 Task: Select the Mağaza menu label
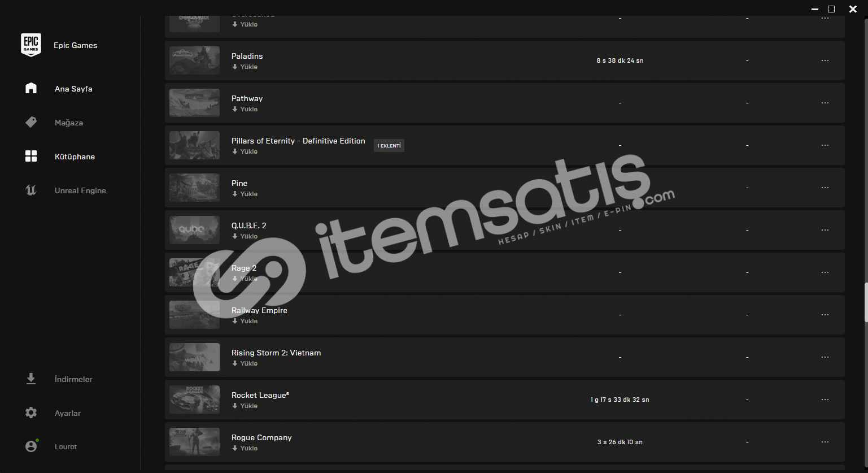[69, 123]
